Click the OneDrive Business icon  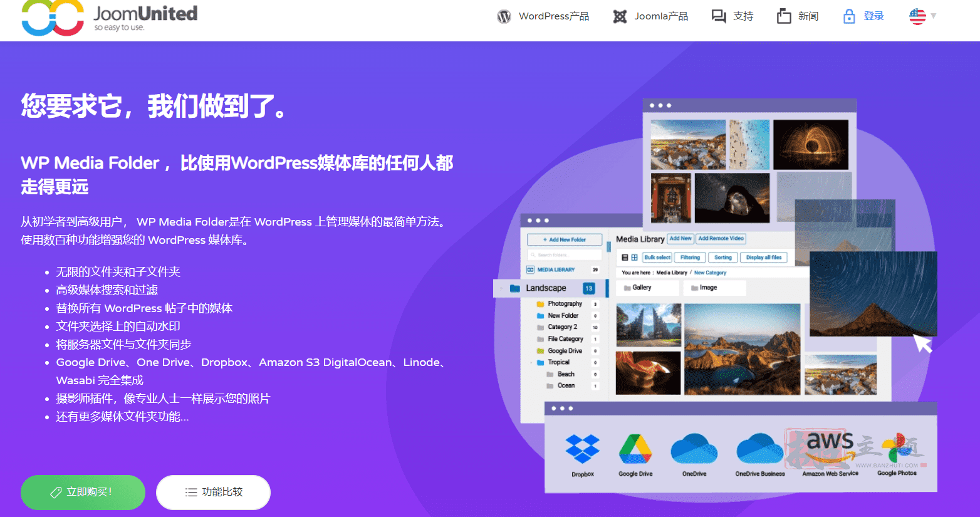tap(759, 449)
